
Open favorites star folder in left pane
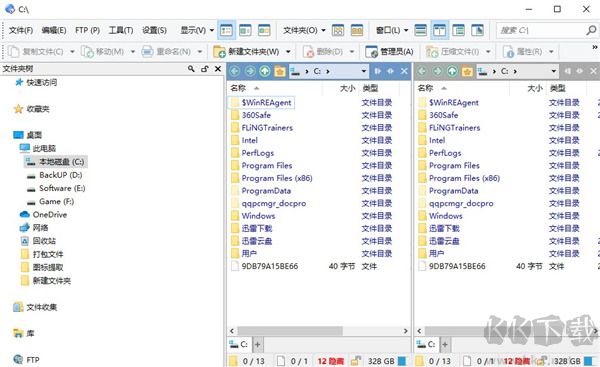tap(280, 71)
